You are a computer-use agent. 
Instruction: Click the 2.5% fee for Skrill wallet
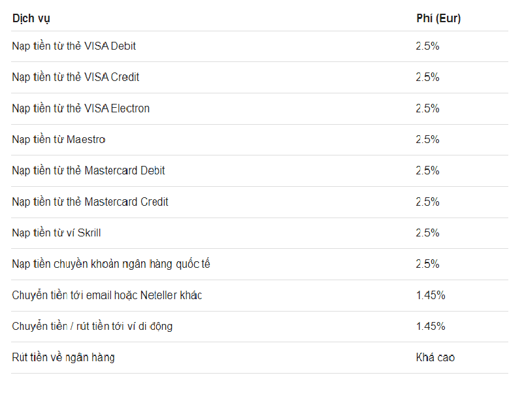coord(427,233)
